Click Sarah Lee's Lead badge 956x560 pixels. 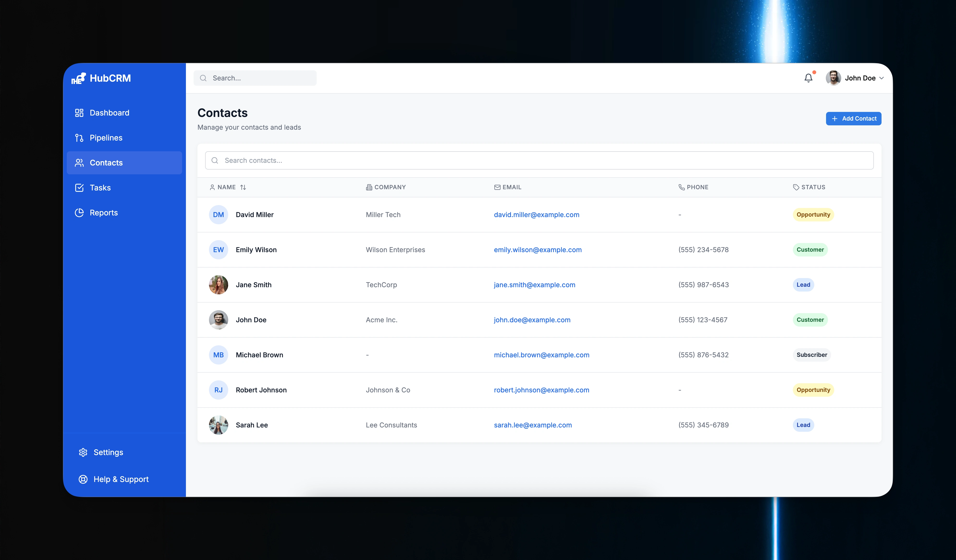tap(803, 425)
